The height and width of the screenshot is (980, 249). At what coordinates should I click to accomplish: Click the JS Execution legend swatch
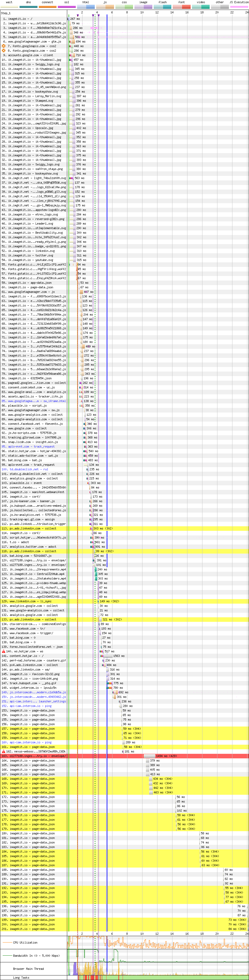pyautogui.click(x=239, y=6)
